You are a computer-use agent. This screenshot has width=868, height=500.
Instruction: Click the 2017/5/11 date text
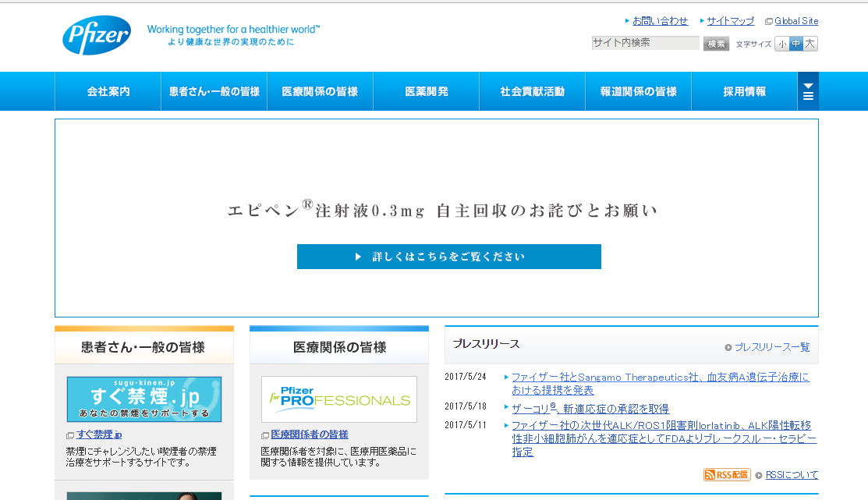(466, 424)
